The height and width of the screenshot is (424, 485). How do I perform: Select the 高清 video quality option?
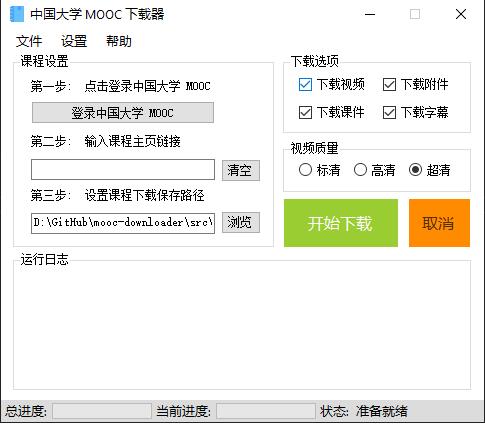coord(360,170)
